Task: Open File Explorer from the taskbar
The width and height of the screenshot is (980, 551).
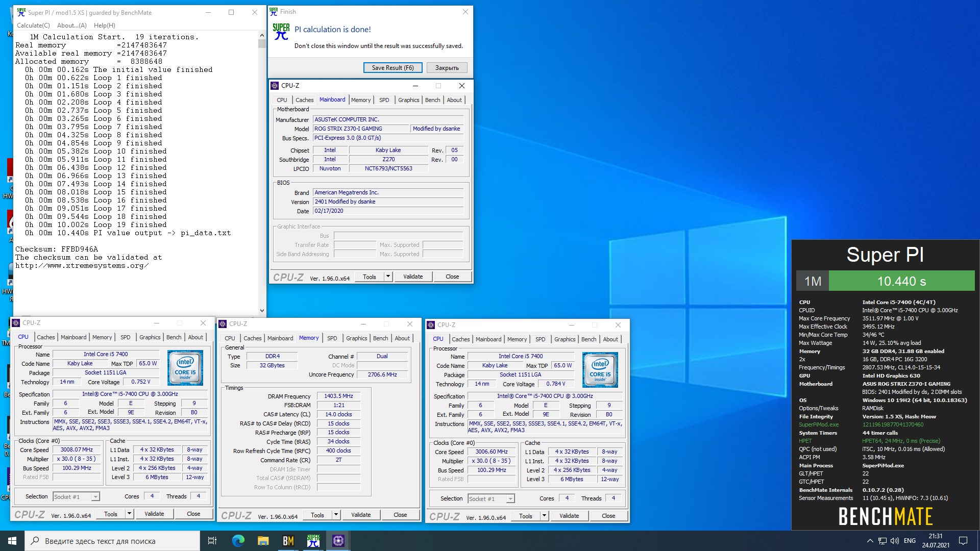Action: (x=263, y=541)
